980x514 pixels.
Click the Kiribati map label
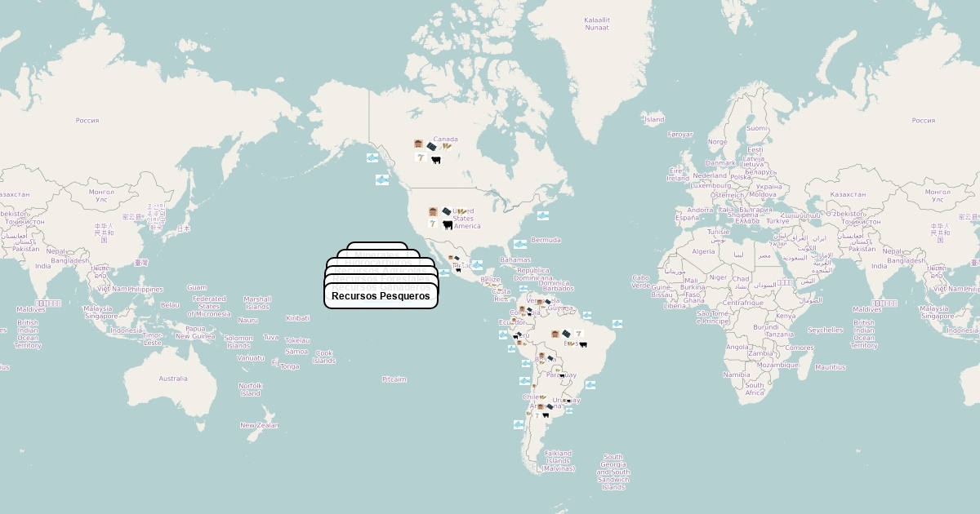pos(298,318)
